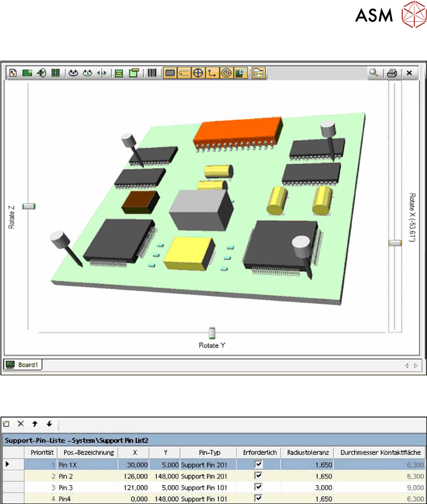Click the Erforderlich column header
427x504 pixels.
point(259,453)
